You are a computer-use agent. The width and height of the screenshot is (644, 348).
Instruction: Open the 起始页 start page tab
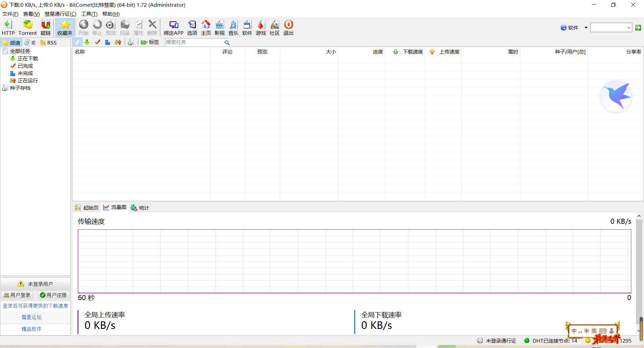[87, 208]
